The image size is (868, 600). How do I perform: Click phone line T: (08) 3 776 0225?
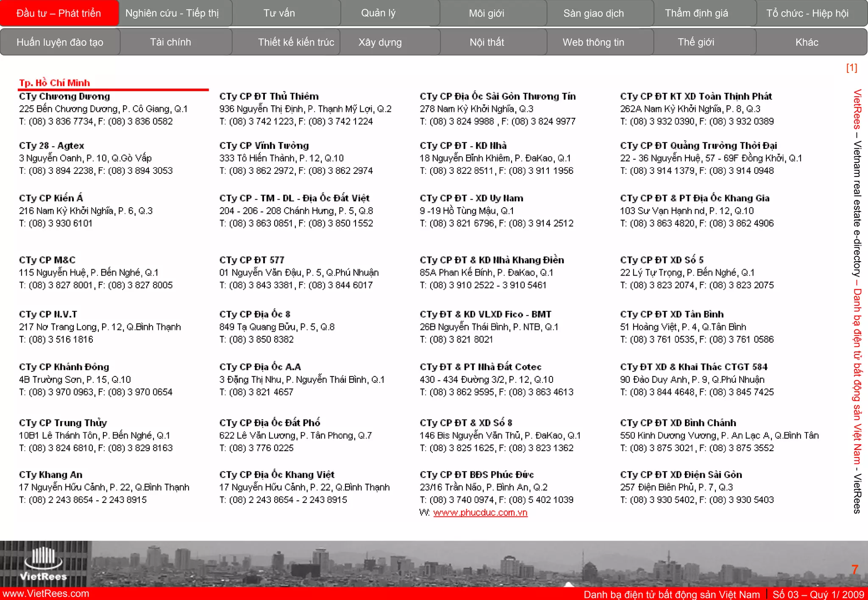tap(256, 448)
